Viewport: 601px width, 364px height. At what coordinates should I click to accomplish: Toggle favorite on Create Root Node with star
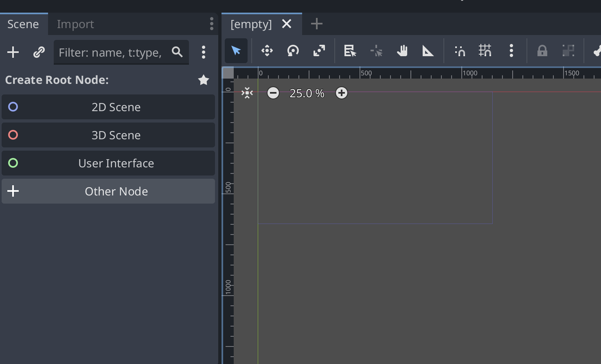tap(204, 80)
